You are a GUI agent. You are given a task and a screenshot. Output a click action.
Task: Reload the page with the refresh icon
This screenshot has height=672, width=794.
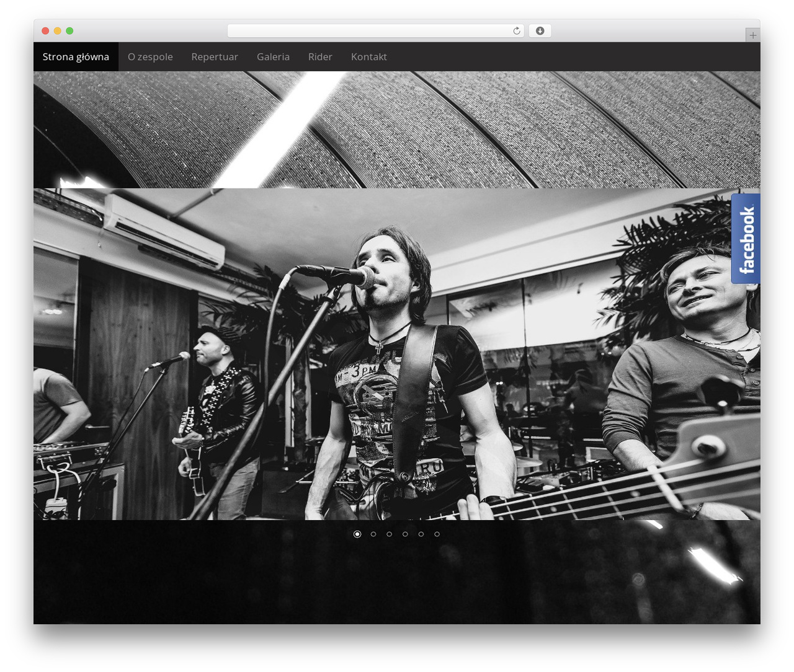(x=517, y=31)
